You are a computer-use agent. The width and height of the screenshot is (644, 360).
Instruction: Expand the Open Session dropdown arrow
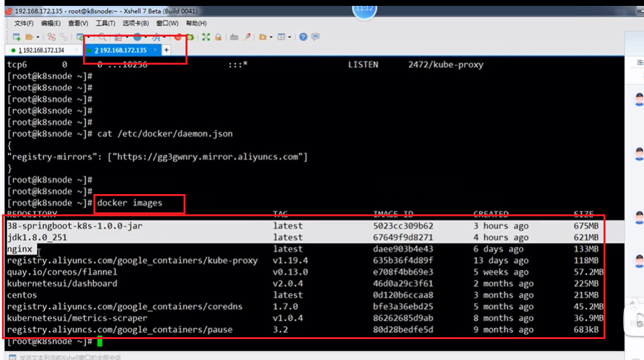click(38, 37)
